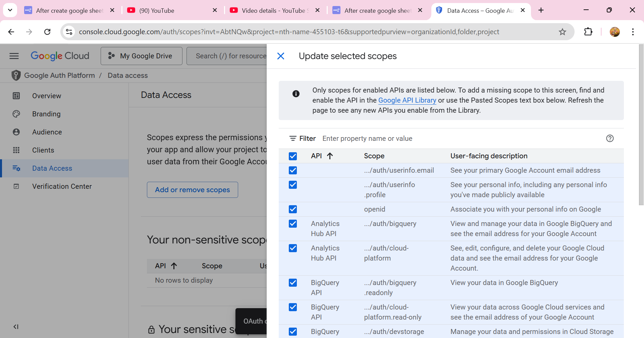Screen dimensions: 644x338
Task: Click the User-facing description column header
Action: (x=489, y=156)
